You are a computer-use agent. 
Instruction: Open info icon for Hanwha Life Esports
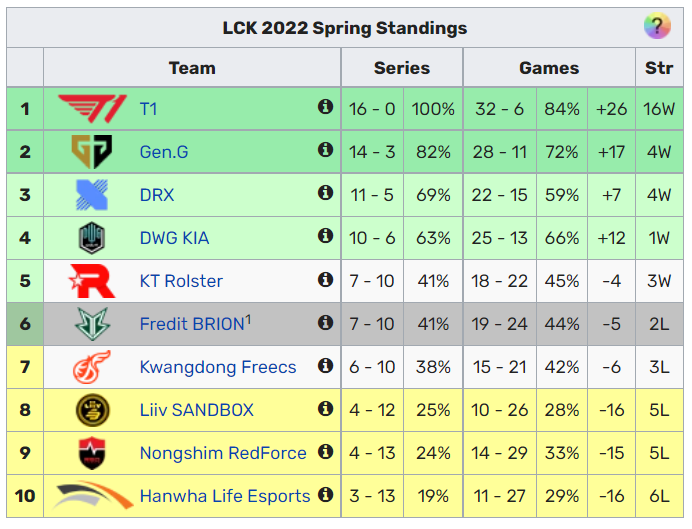click(325, 495)
